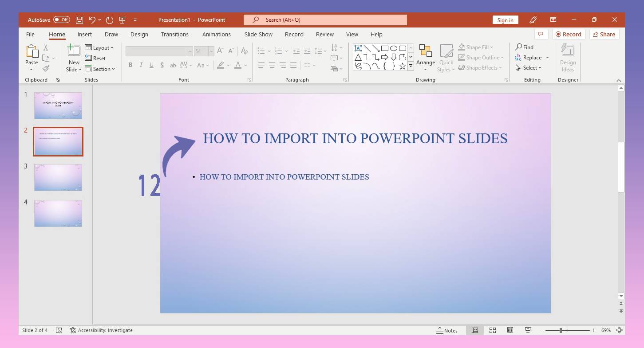The height and width of the screenshot is (348, 644).
Task: Click the Save icon in title bar
Action: pos(79,20)
